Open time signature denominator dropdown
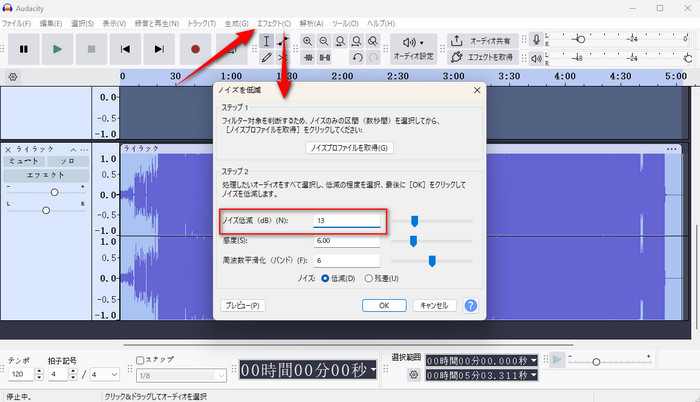 tap(105, 374)
